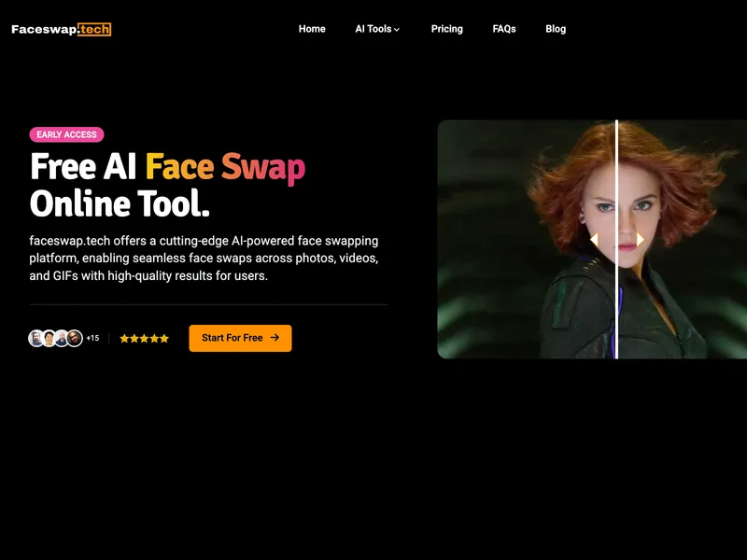
Task: Click the first user avatar
Action: (x=36, y=338)
